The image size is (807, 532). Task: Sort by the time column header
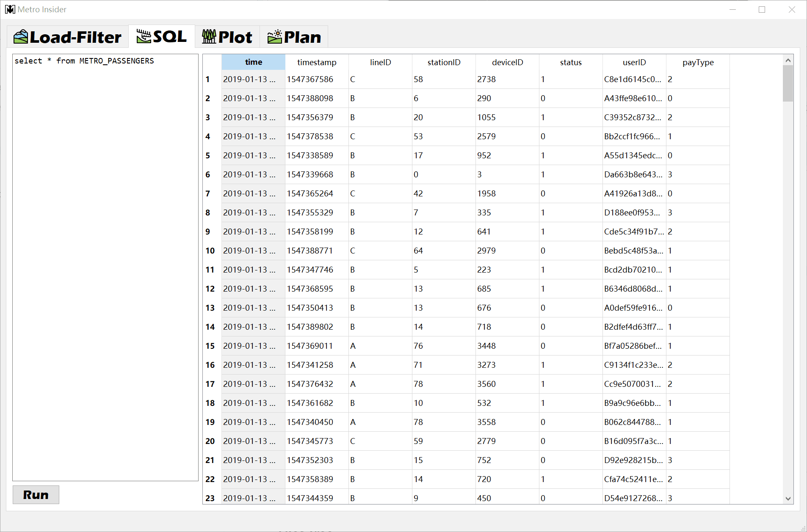[x=253, y=62]
